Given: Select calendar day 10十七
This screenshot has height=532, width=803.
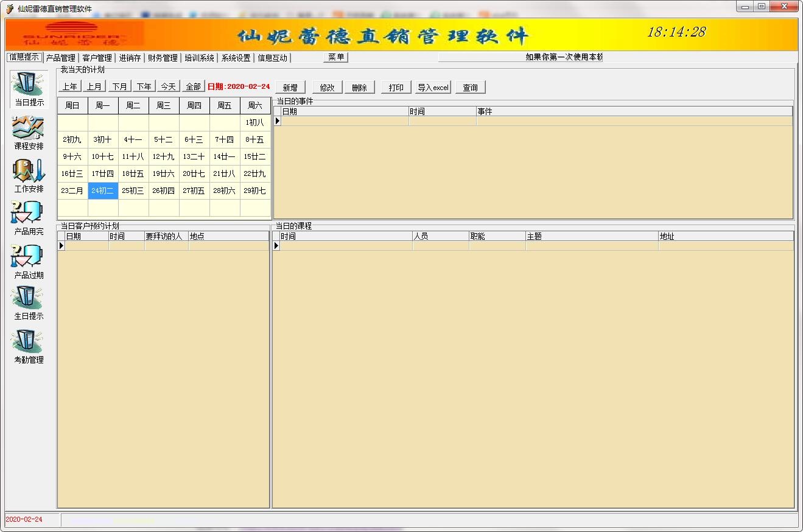Looking at the screenshot, I should pyautogui.click(x=103, y=156).
